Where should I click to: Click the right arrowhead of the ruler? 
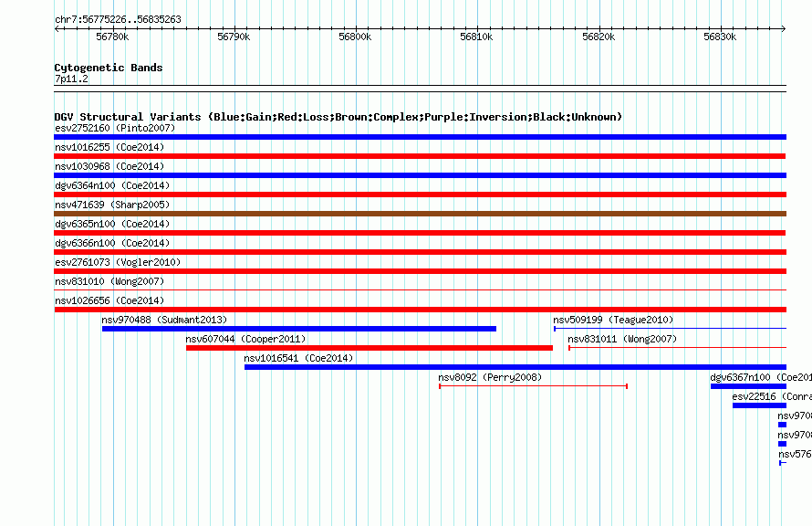pyautogui.click(x=784, y=29)
